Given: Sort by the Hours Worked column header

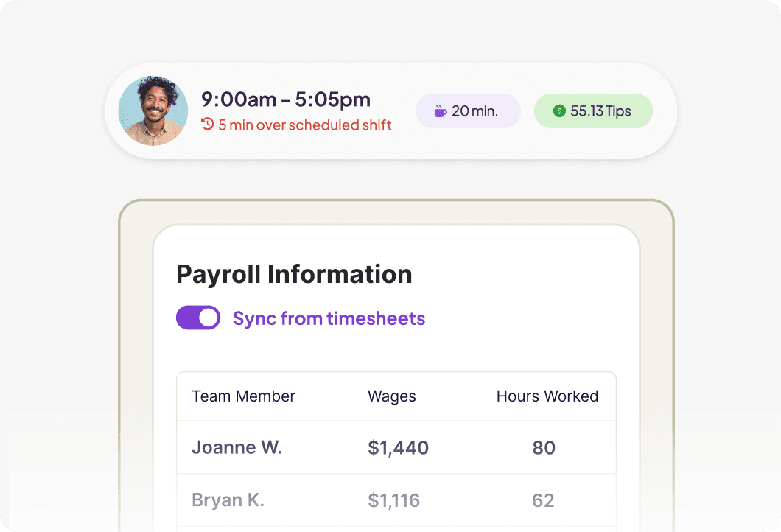Looking at the screenshot, I should click(x=547, y=396).
